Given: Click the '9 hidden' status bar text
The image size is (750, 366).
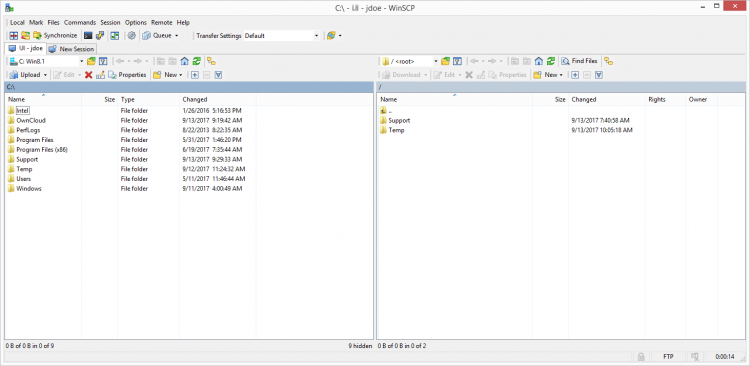Looking at the screenshot, I should click(x=360, y=345).
